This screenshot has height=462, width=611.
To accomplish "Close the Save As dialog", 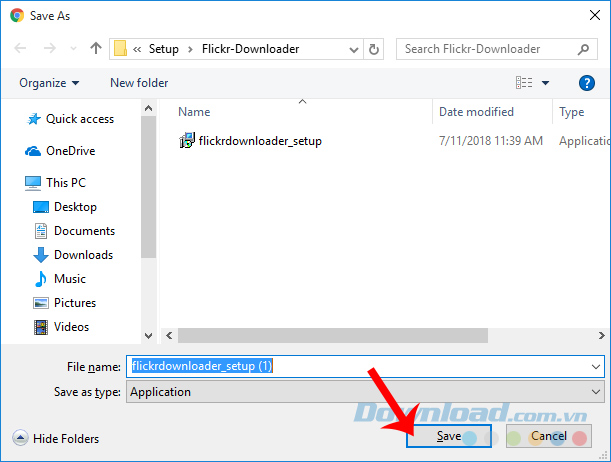I will tap(595, 16).
